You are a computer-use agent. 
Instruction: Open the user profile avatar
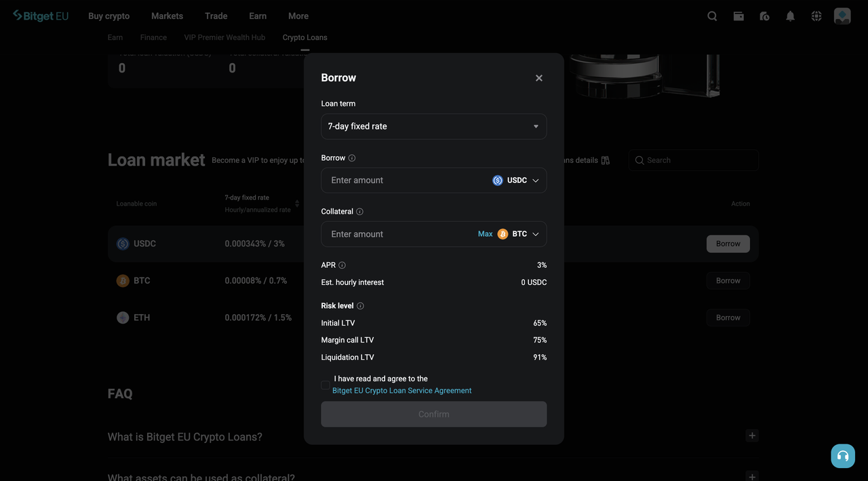(x=842, y=16)
